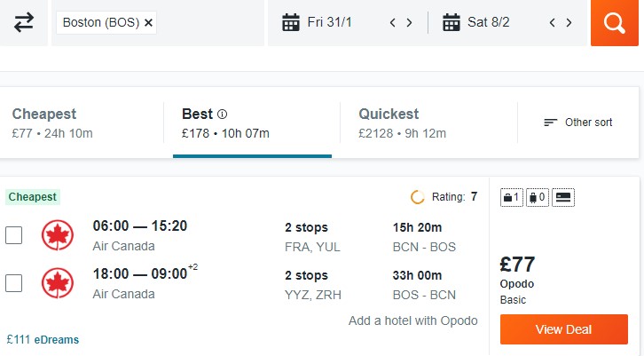
Task: Click the orange search magnifier button
Action: coord(615,22)
